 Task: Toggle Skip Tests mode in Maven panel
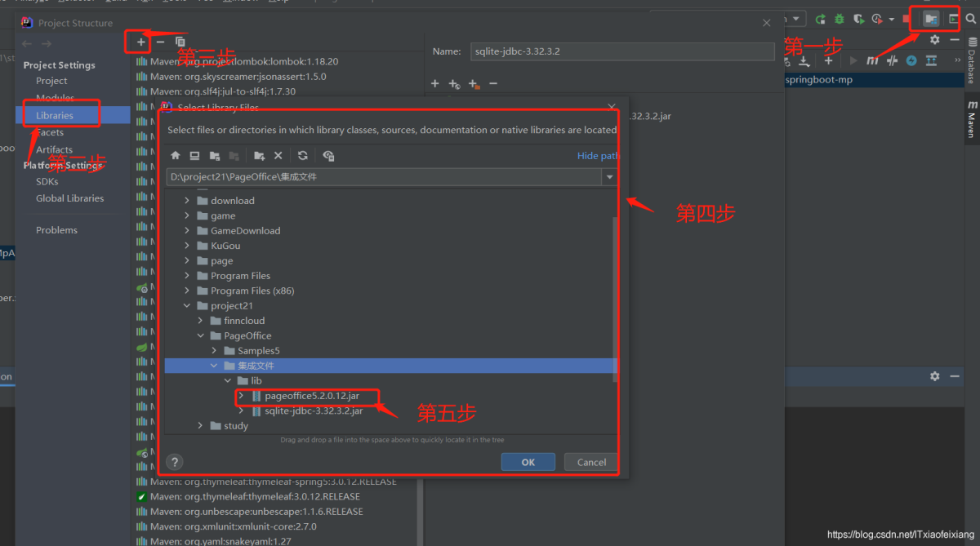[x=893, y=61]
